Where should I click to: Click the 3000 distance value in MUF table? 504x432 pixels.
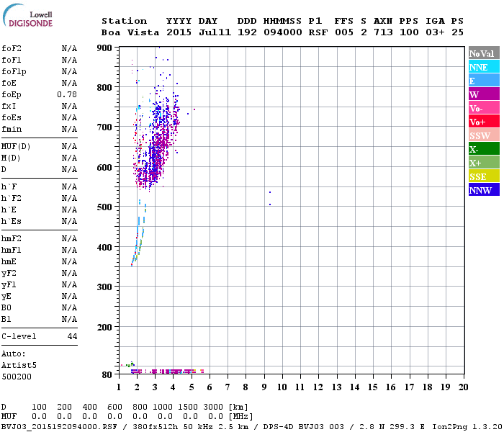click(213, 408)
